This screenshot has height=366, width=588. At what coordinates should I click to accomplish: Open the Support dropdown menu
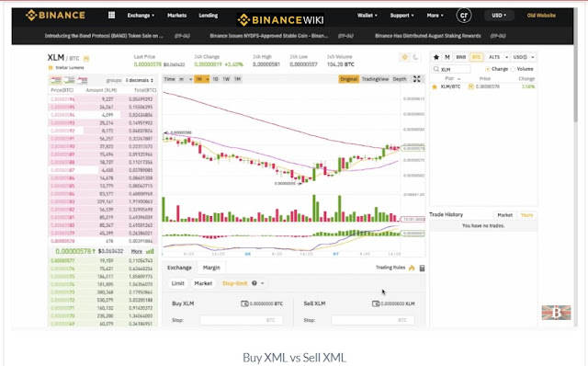pyautogui.click(x=401, y=16)
